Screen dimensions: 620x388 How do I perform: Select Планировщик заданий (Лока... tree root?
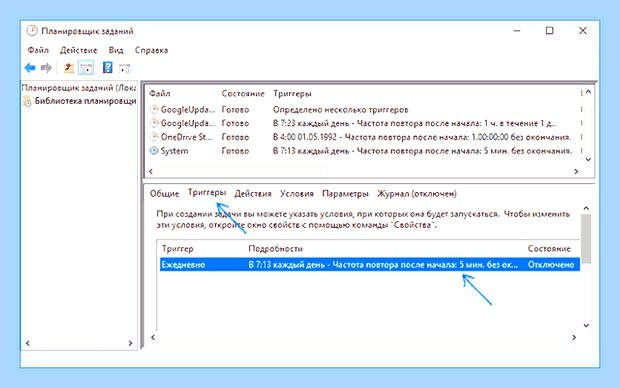[x=79, y=88]
